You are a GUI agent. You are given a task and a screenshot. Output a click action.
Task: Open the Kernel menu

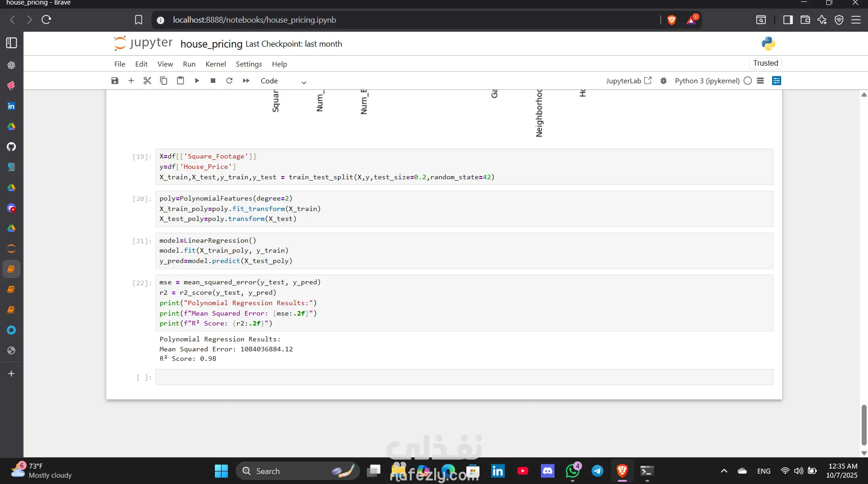point(215,64)
